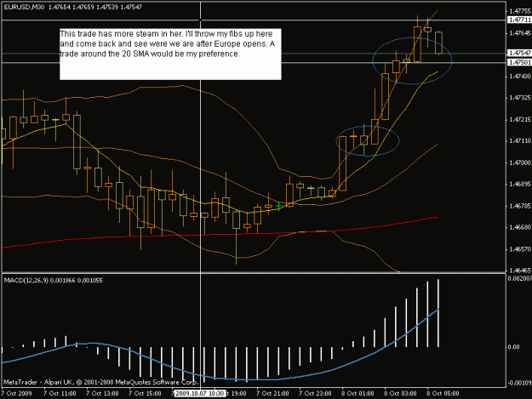Click the crosshair time label 2009.10.07 18:30
Viewport: 532px width, 399px height.
199,393
